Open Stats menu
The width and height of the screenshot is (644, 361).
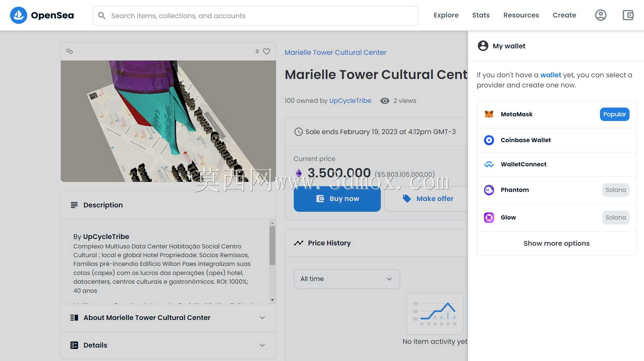point(481,15)
